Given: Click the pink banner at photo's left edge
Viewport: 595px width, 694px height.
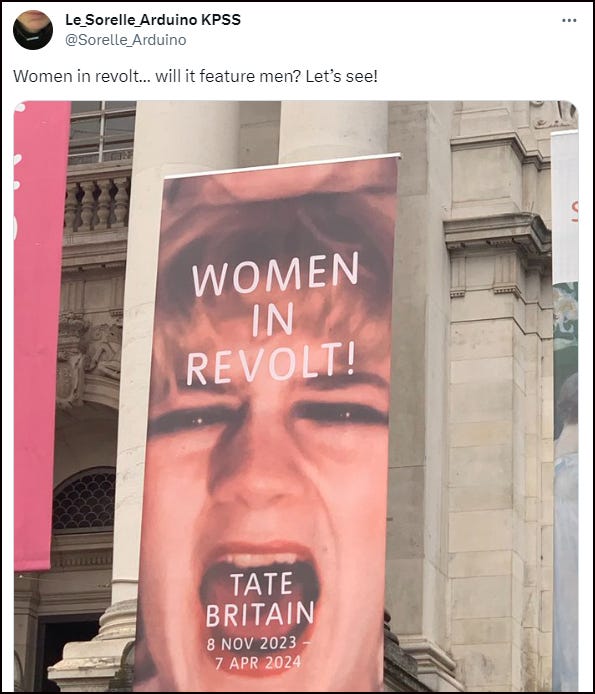Looking at the screenshot, I should [x=39, y=335].
